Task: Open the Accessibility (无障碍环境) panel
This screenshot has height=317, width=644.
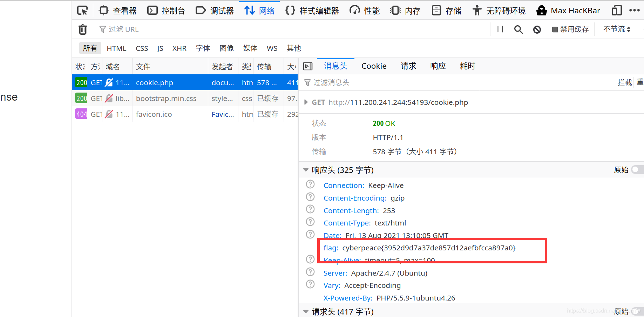Action: click(x=499, y=11)
